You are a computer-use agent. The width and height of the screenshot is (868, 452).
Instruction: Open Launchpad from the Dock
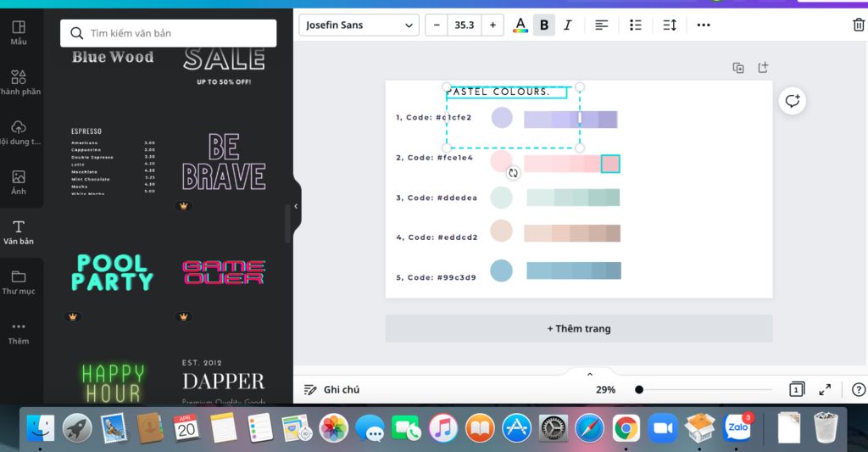[77, 428]
